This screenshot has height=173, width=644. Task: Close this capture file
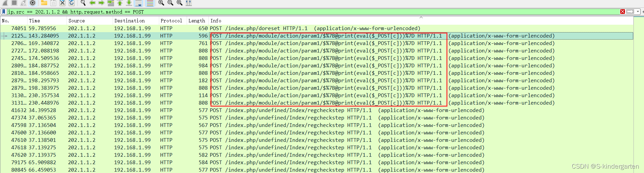pos(62,3)
